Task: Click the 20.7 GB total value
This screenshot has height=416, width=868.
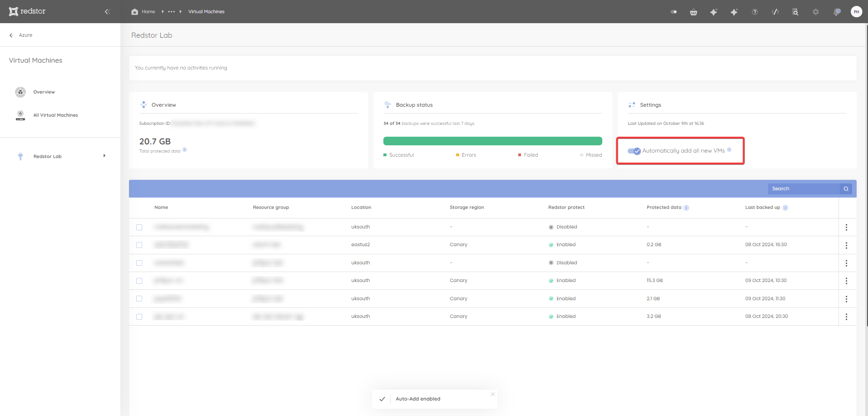Action: (155, 142)
